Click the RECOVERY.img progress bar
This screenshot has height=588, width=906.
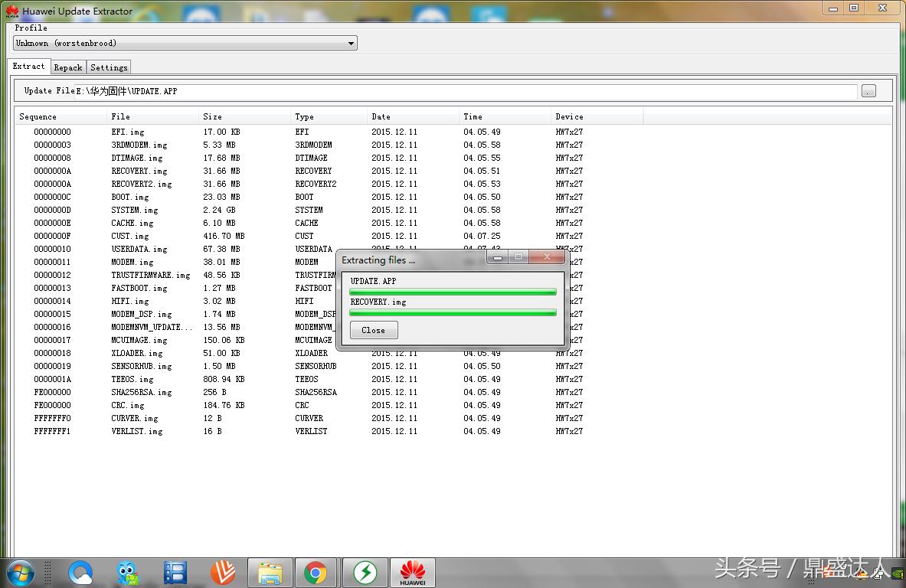453,312
